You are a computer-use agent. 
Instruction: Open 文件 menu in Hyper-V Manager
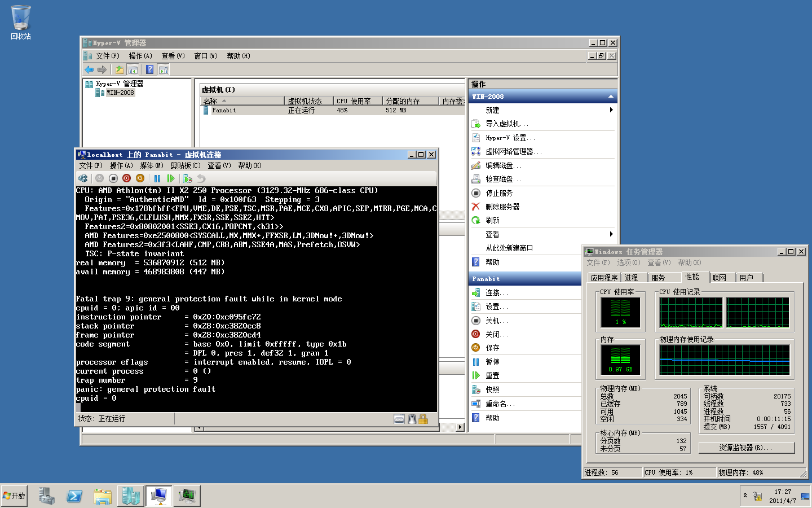[x=107, y=56]
